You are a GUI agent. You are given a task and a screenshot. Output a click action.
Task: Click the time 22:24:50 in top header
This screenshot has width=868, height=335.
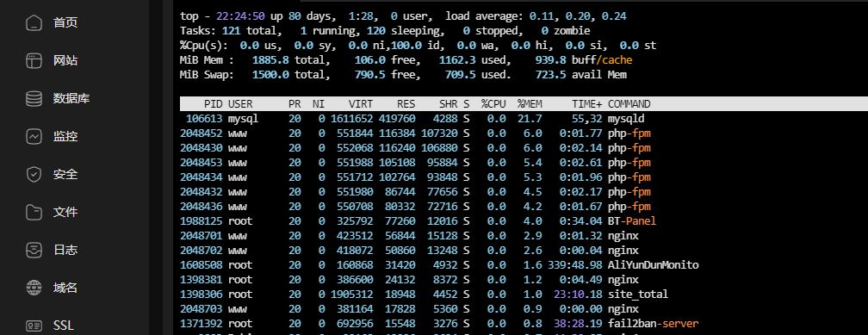[240, 16]
